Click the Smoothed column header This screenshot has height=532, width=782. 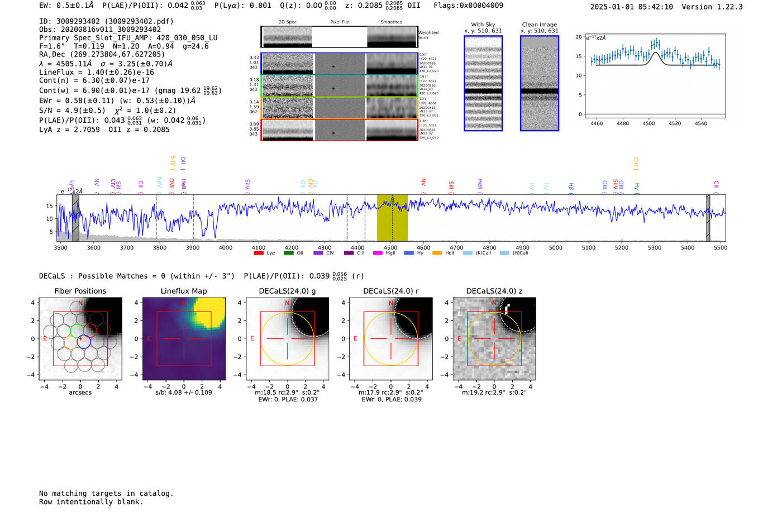[392, 22]
